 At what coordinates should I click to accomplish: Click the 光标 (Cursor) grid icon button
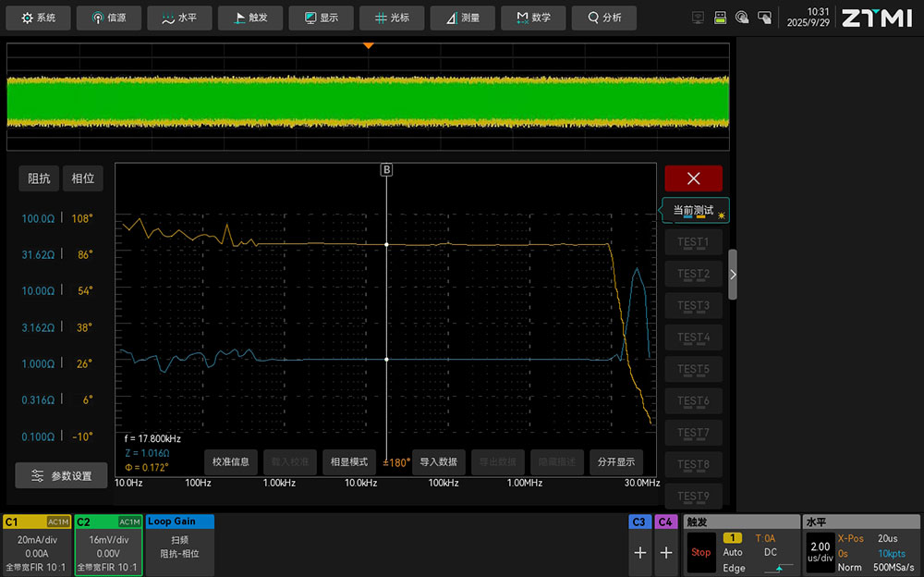(x=392, y=18)
